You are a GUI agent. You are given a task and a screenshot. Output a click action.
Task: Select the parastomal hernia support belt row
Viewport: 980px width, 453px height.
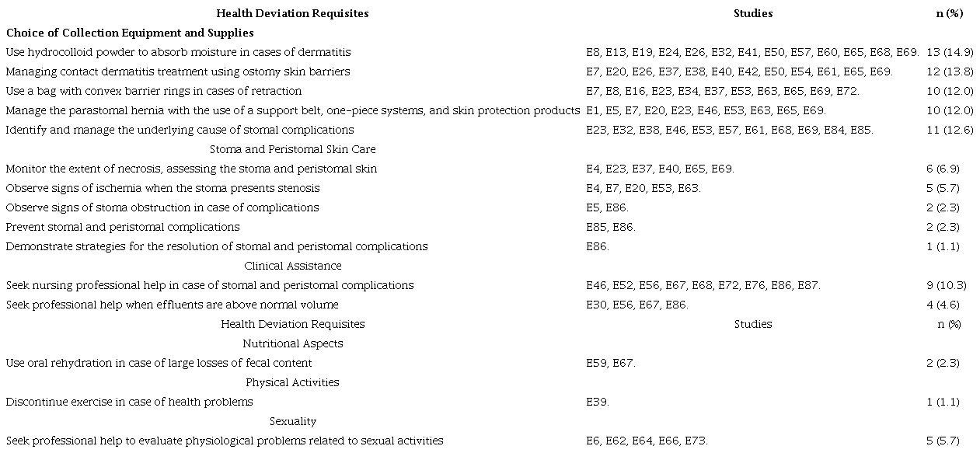(x=293, y=110)
